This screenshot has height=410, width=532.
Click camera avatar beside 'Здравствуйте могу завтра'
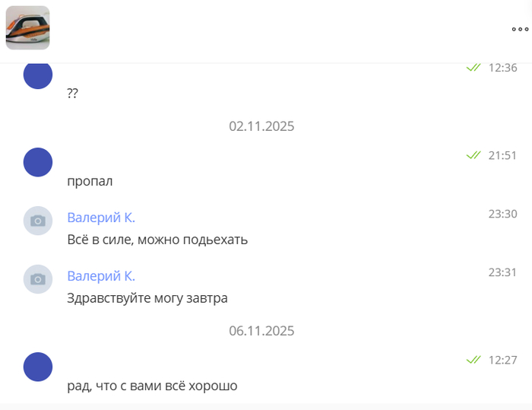pyautogui.click(x=38, y=279)
